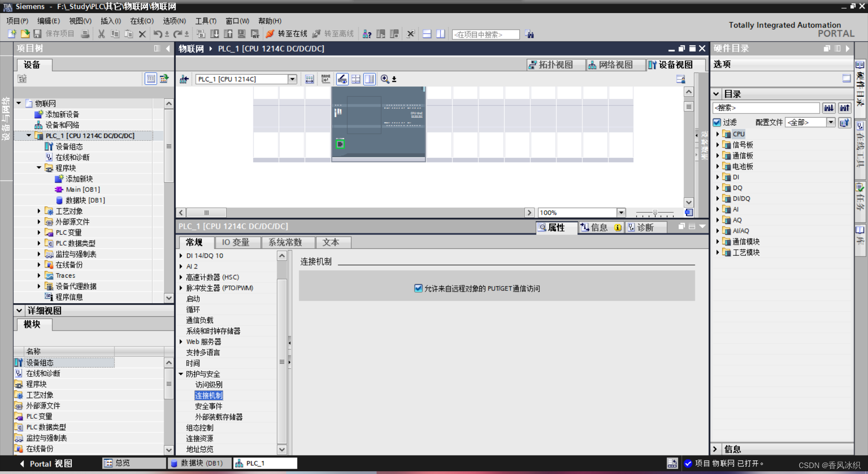Click in the catalog 搜索 input field
Screen dimensions: 868x474
click(x=766, y=108)
